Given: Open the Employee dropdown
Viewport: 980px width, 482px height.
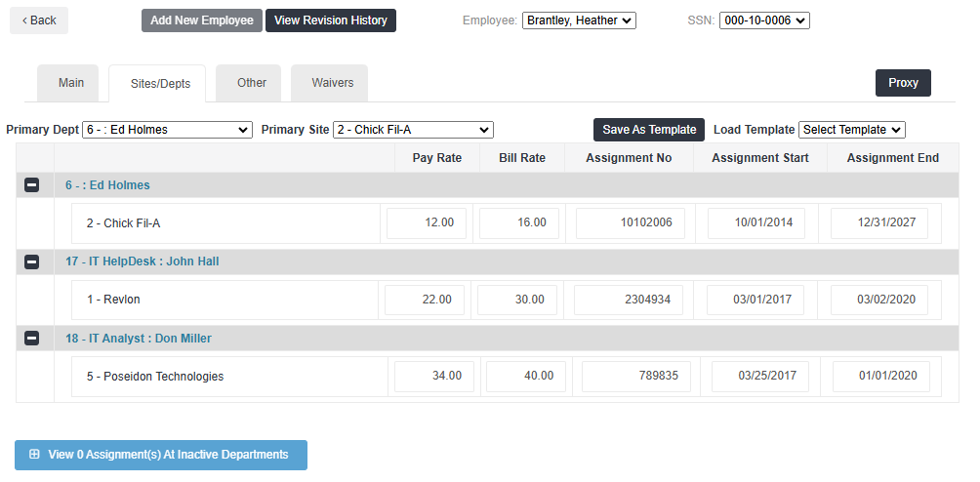Looking at the screenshot, I should pos(579,20).
